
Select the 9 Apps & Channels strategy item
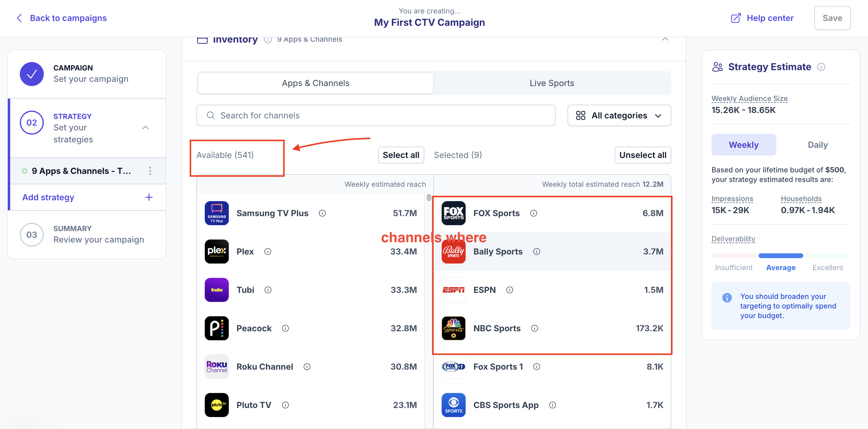click(x=81, y=171)
